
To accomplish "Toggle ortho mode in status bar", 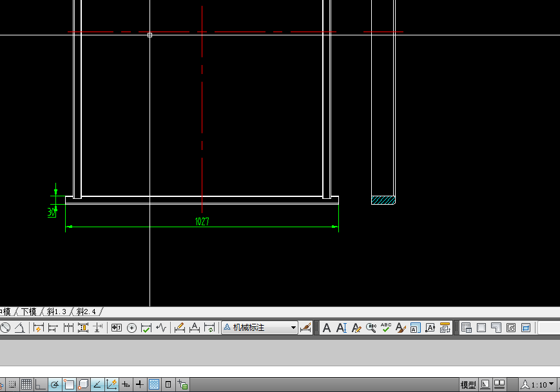I will (41, 385).
